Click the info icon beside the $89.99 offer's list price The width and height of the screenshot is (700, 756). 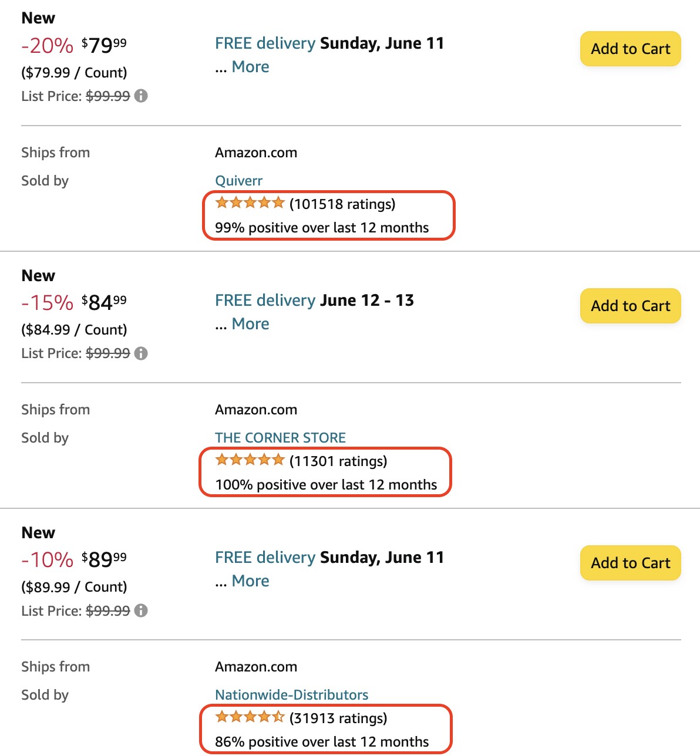pos(141,610)
